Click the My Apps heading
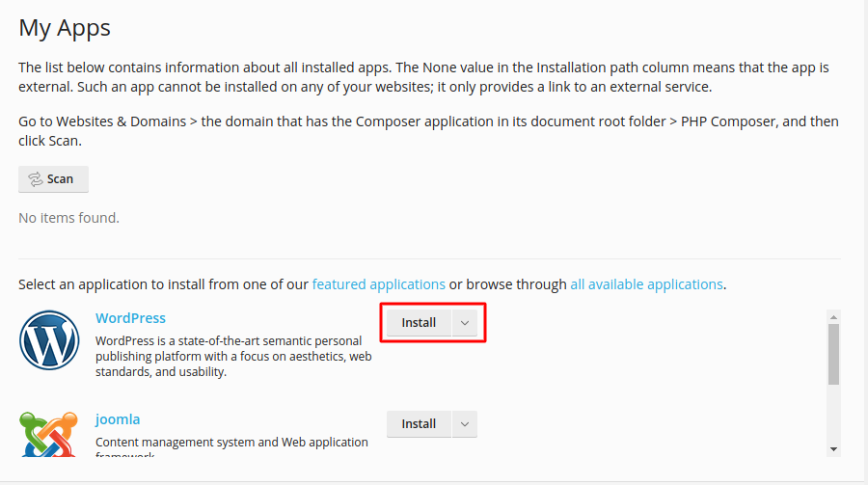 tap(65, 28)
